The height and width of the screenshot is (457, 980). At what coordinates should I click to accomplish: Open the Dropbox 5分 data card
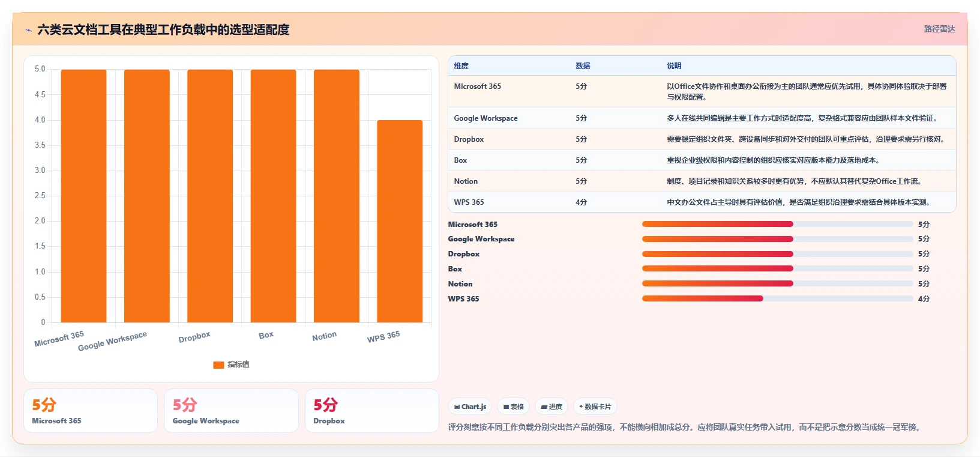(372, 411)
